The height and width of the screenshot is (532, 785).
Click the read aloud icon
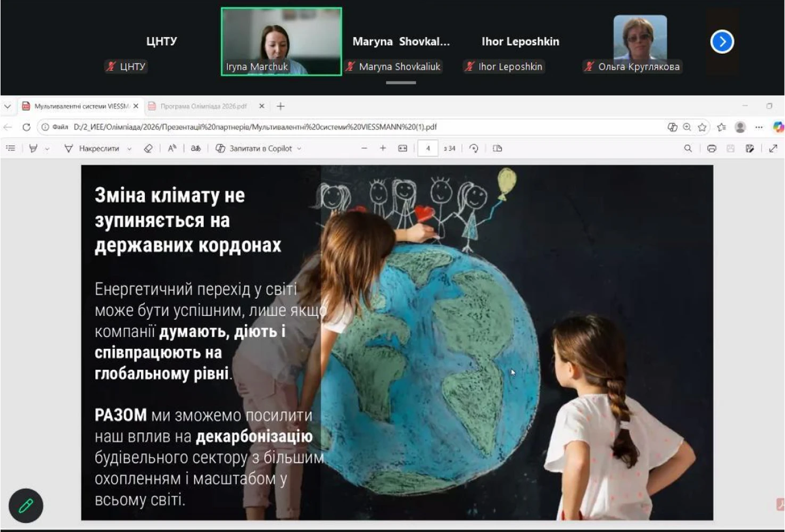(172, 148)
